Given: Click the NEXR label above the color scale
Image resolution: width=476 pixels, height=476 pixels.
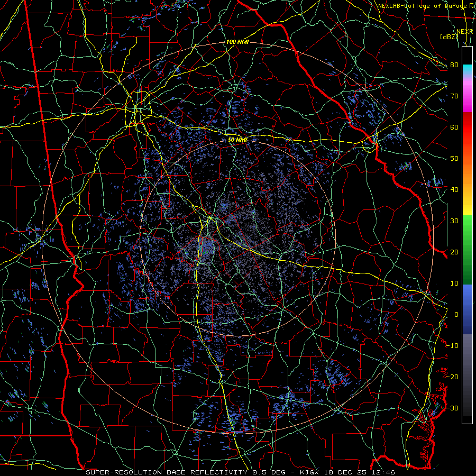Looking at the screenshot, I should click(x=465, y=32).
